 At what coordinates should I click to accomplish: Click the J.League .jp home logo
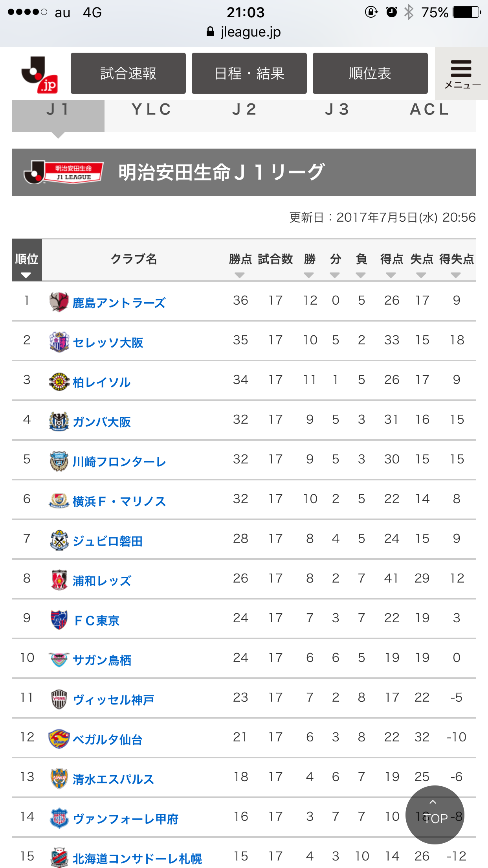click(40, 74)
